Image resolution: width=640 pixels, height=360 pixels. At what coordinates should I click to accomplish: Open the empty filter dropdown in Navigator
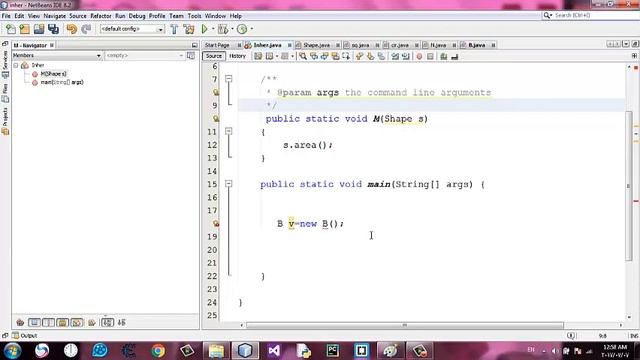tap(144, 55)
